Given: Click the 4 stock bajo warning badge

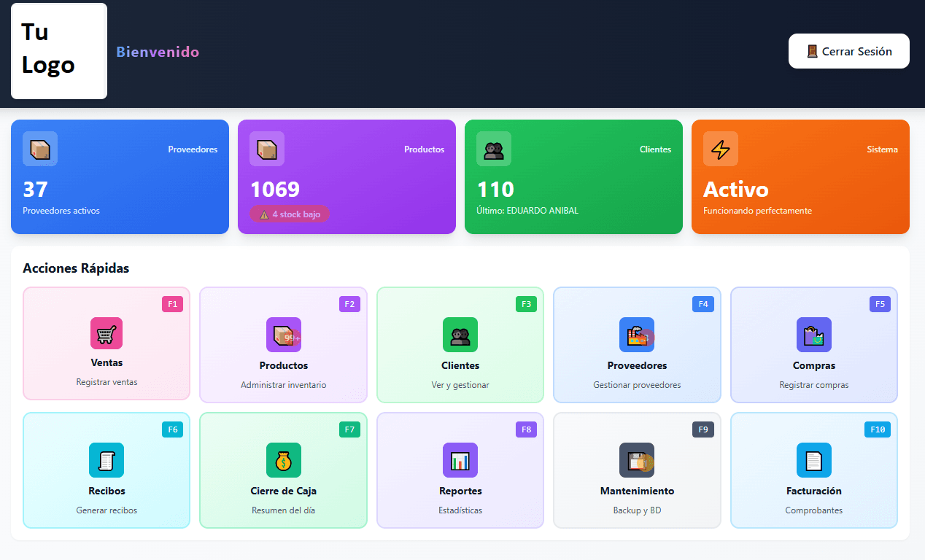Looking at the screenshot, I should click(x=290, y=214).
